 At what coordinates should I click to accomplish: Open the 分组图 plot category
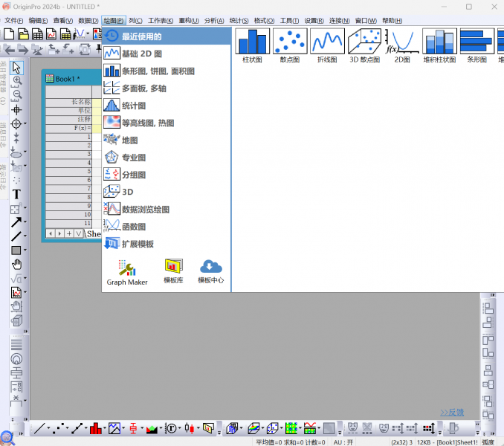tap(167, 175)
